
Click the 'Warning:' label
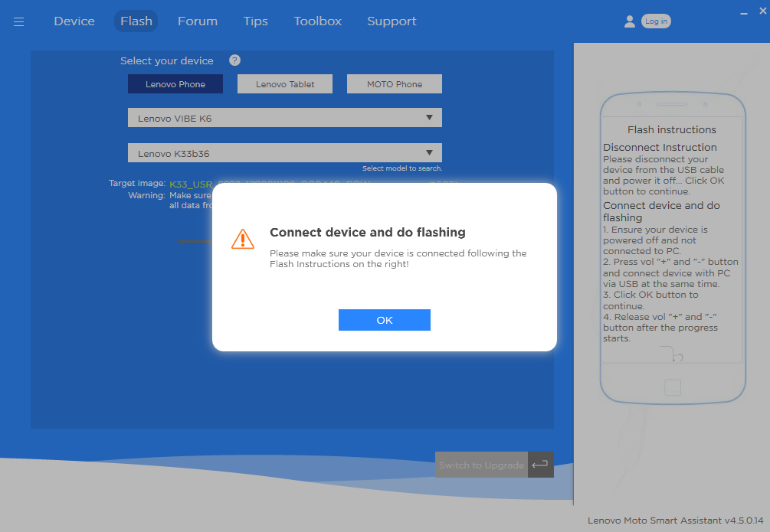[x=147, y=195]
